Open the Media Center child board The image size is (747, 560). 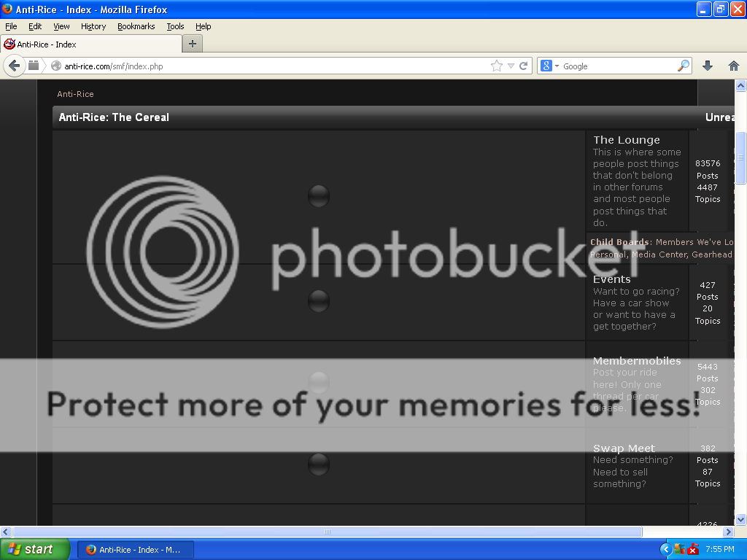(x=659, y=254)
